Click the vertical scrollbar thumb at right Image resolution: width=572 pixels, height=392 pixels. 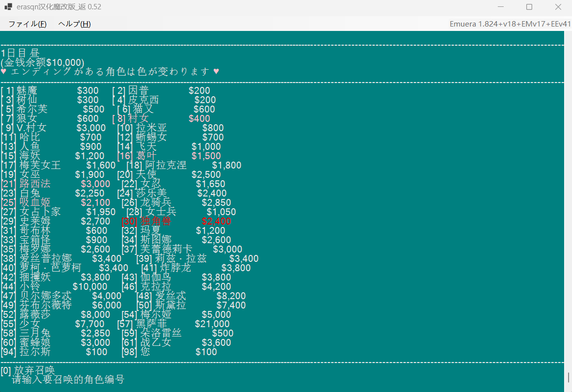pyautogui.click(x=568, y=377)
